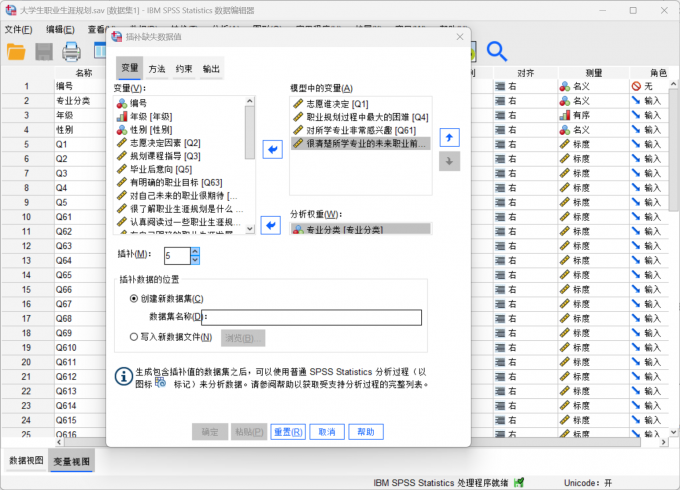
Task: Switch to 方法 tab
Action: [x=157, y=69]
